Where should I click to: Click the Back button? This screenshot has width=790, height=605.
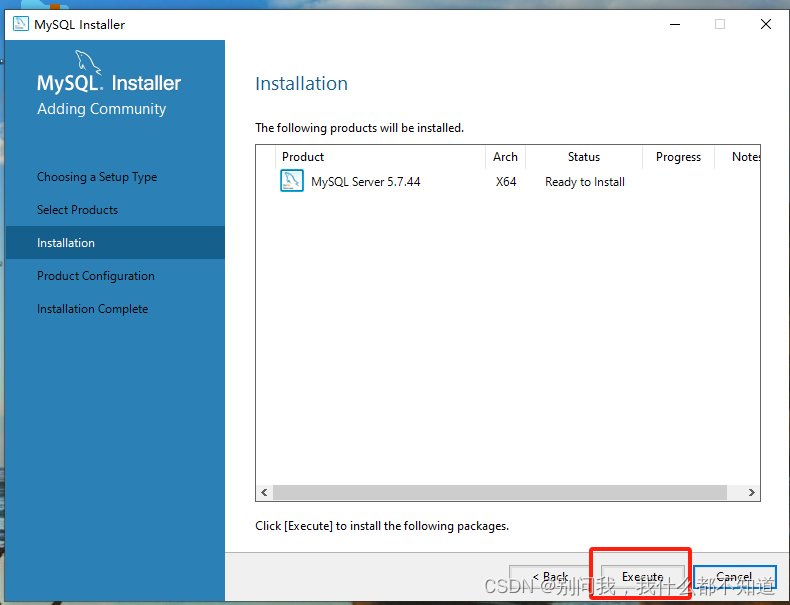point(550,576)
